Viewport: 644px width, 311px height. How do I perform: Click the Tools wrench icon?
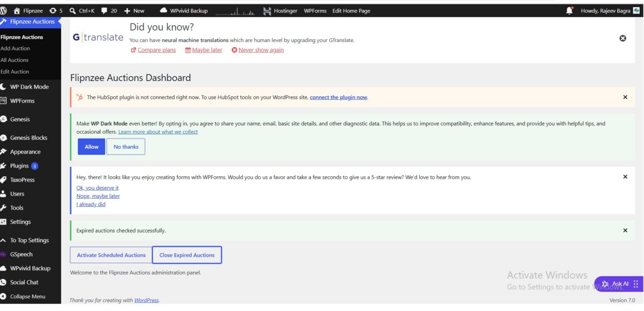(x=4, y=208)
